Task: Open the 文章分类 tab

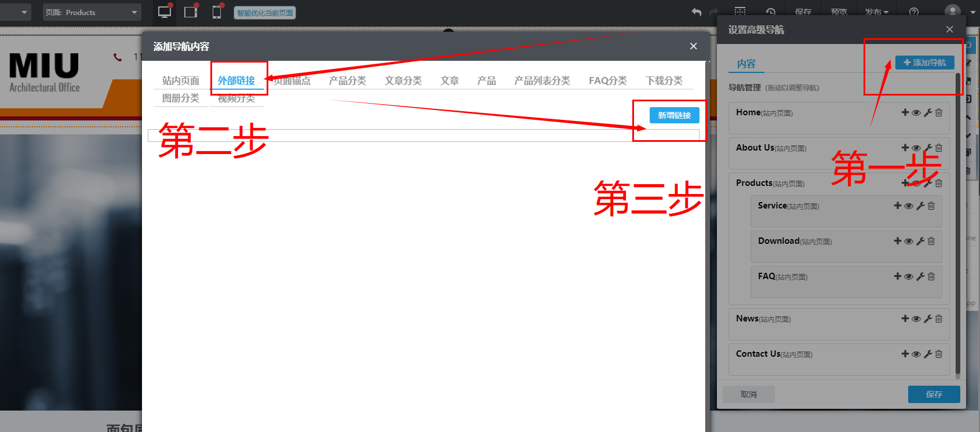Action: (x=403, y=80)
